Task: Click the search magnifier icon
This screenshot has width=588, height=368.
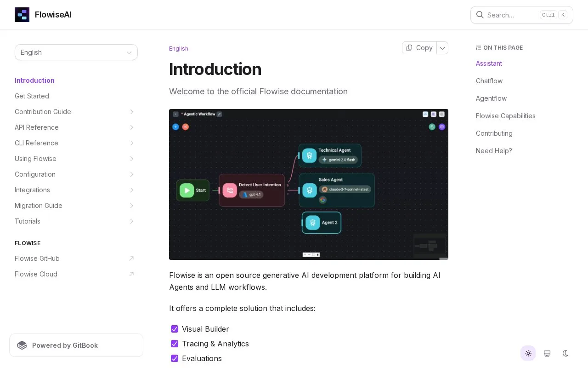Action: [x=480, y=15]
